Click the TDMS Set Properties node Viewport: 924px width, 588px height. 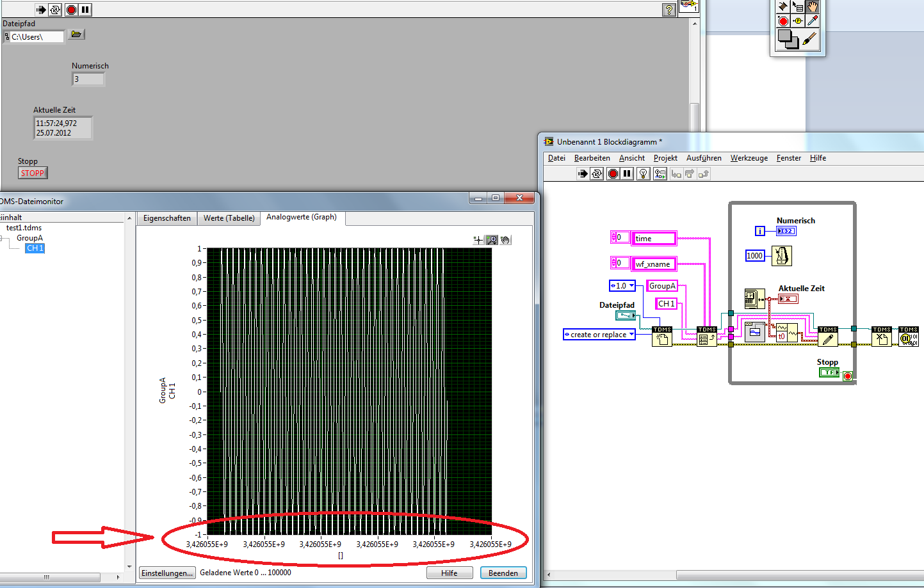(x=707, y=336)
